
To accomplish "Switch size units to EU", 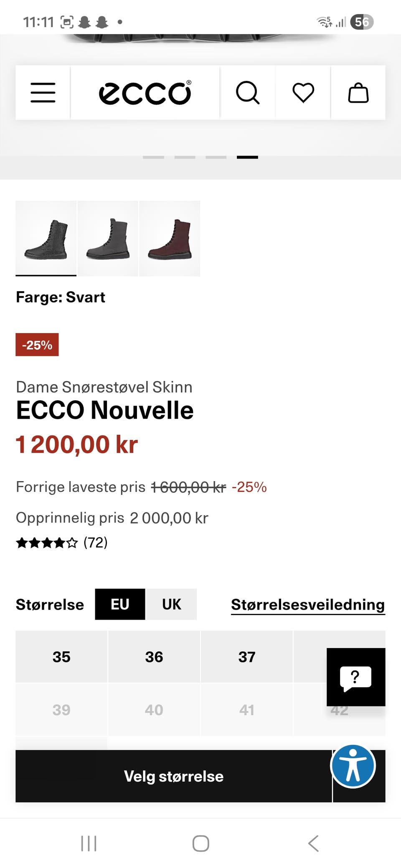I will tap(120, 604).
